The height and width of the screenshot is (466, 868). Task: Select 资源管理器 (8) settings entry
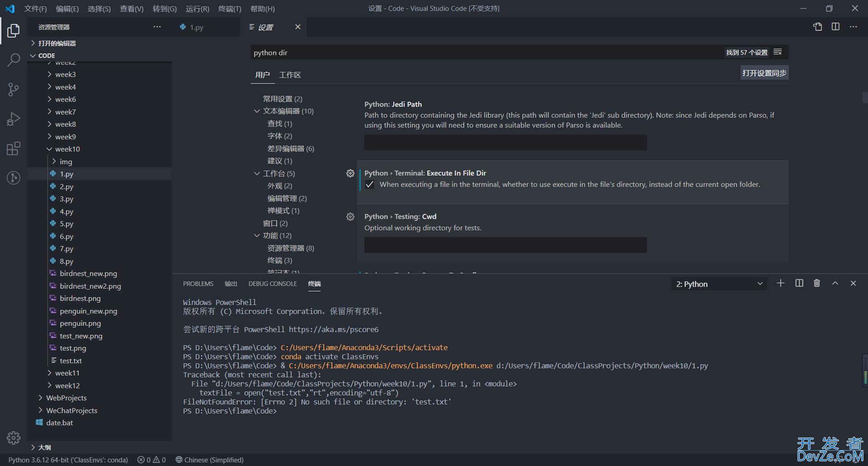(x=291, y=248)
